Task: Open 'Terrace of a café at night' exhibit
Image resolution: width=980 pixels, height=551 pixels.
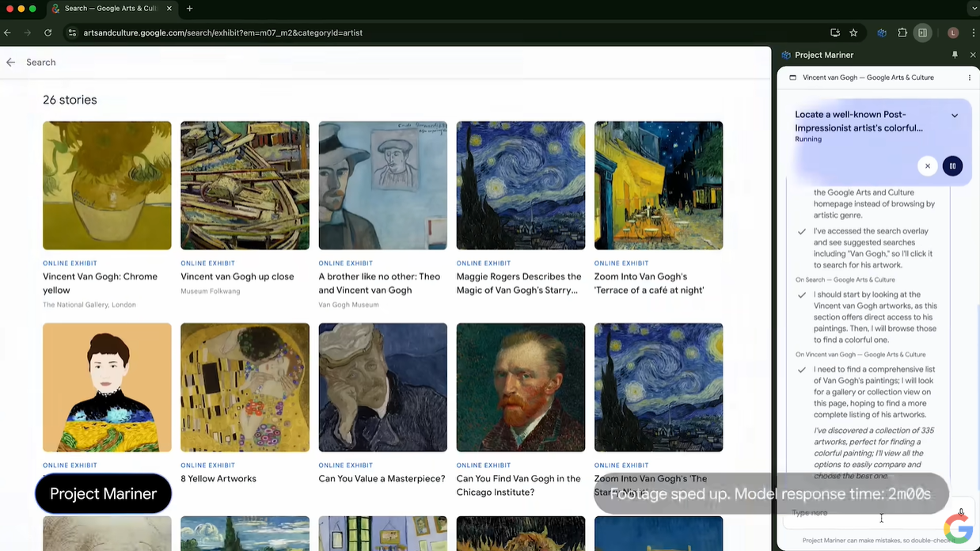Action: click(x=649, y=283)
